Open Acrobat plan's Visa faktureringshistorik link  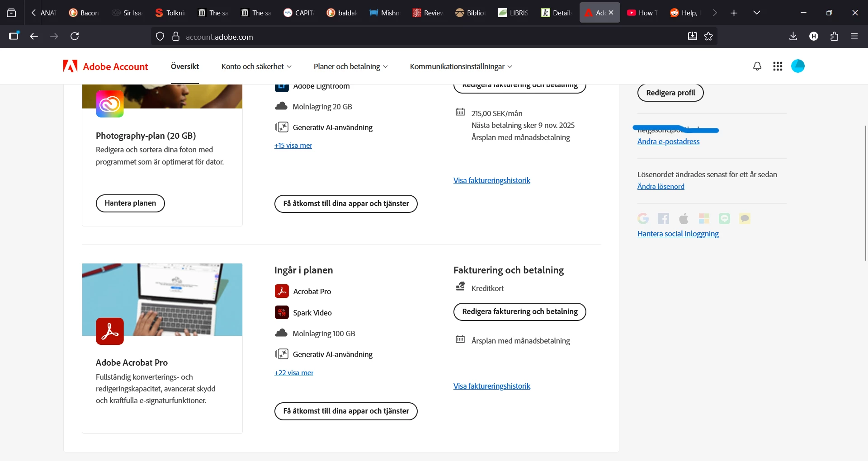coord(491,386)
